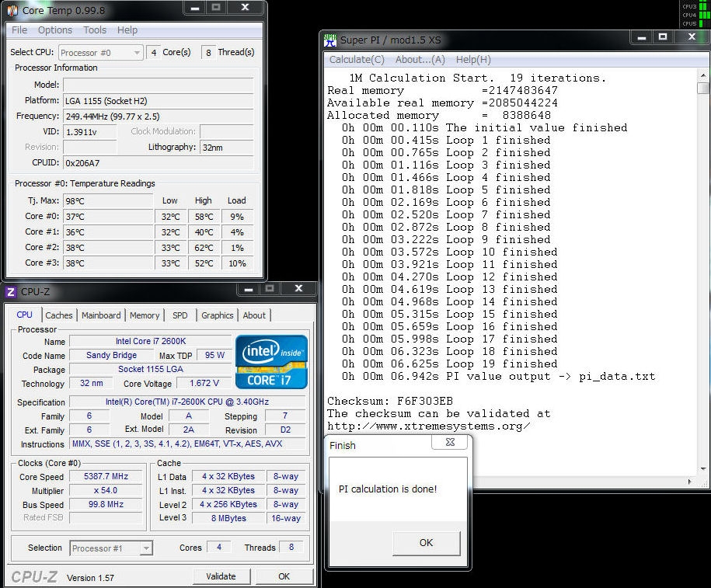Open the Select CPU dropdown in Core Temp
This screenshot has height=588, width=711.
pyautogui.click(x=101, y=53)
